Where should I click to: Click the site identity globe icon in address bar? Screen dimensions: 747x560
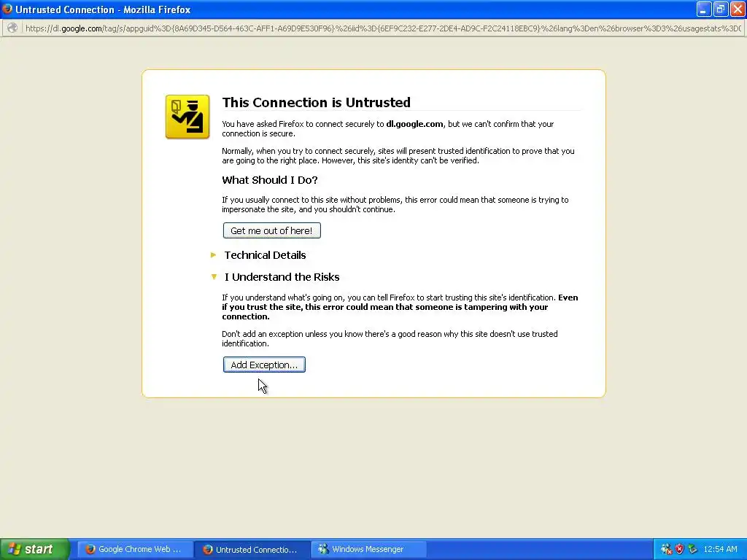(12, 28)
